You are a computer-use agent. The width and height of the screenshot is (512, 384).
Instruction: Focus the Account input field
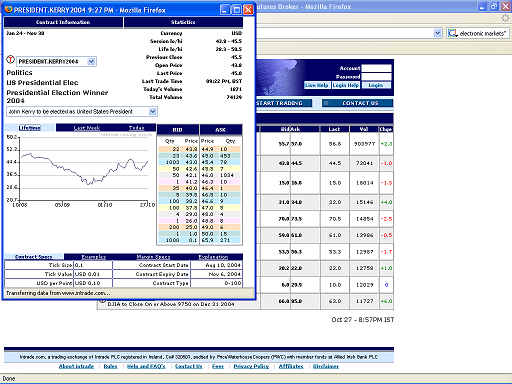point(376,68)
